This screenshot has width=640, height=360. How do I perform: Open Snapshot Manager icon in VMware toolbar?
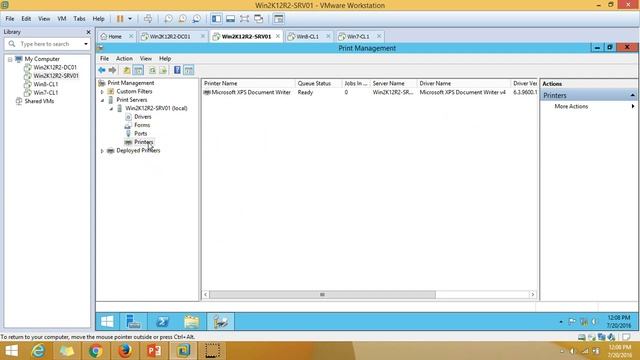coord(196,19)
